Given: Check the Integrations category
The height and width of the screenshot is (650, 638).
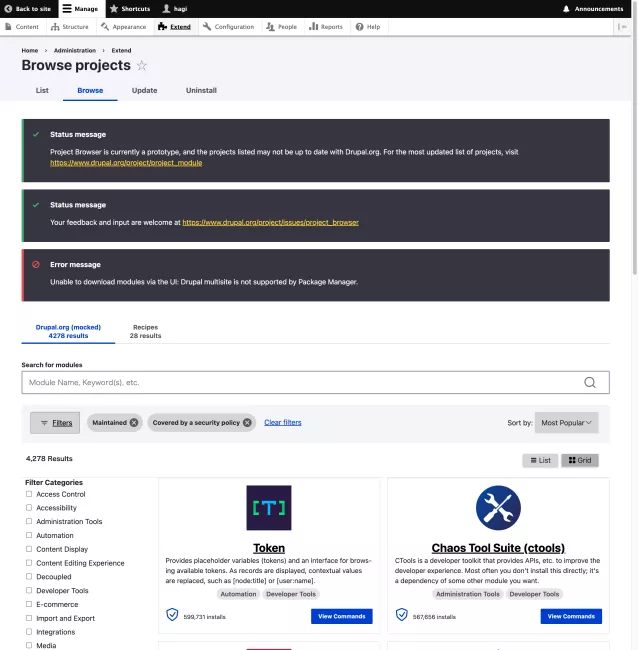Looking at the screenshot, I should coord(29,632).
